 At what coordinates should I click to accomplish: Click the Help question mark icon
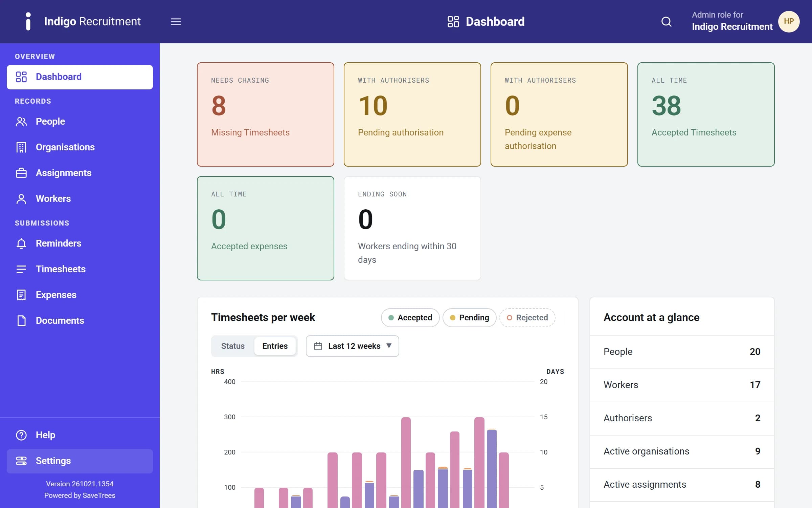(21, 435)
